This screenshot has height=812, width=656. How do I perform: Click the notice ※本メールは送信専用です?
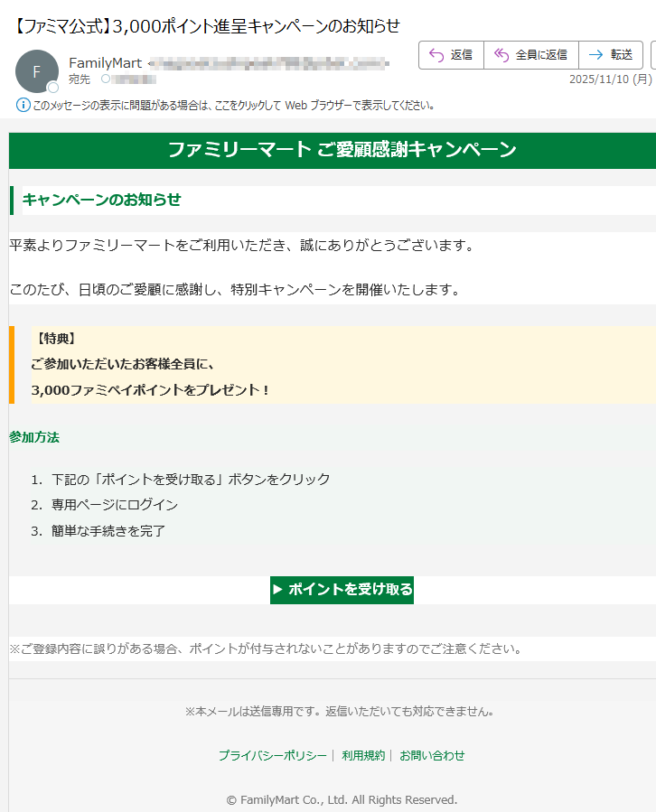pos(340,712)
